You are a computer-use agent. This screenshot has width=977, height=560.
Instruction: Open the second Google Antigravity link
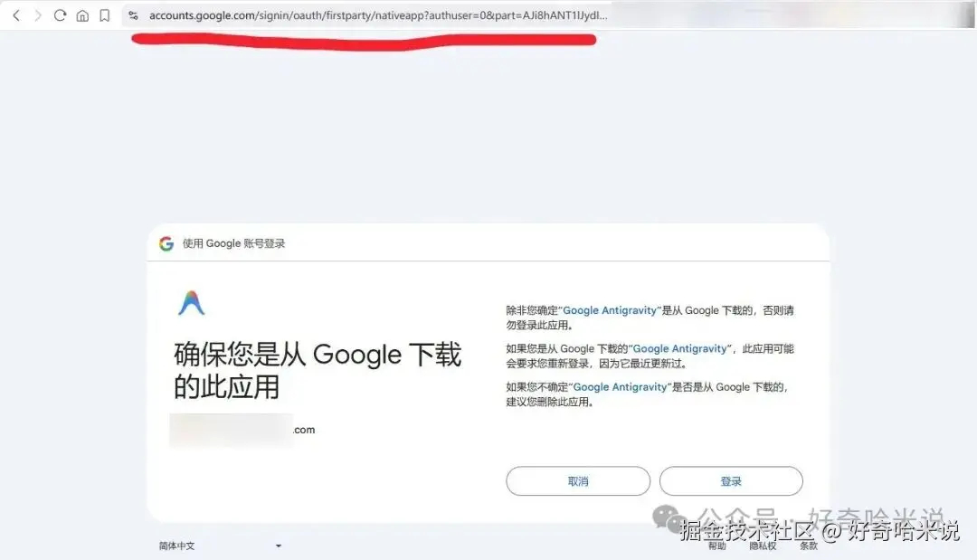coord(679,349)
